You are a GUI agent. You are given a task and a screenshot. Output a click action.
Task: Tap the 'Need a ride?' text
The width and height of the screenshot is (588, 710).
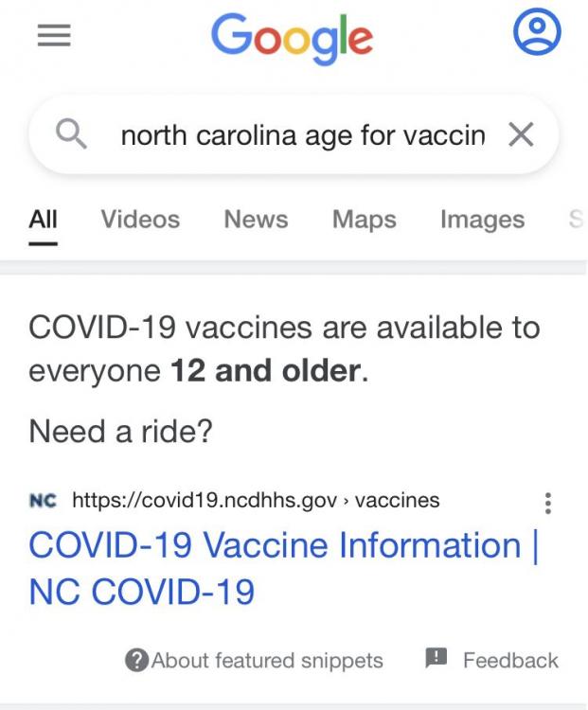click(121, 432)
